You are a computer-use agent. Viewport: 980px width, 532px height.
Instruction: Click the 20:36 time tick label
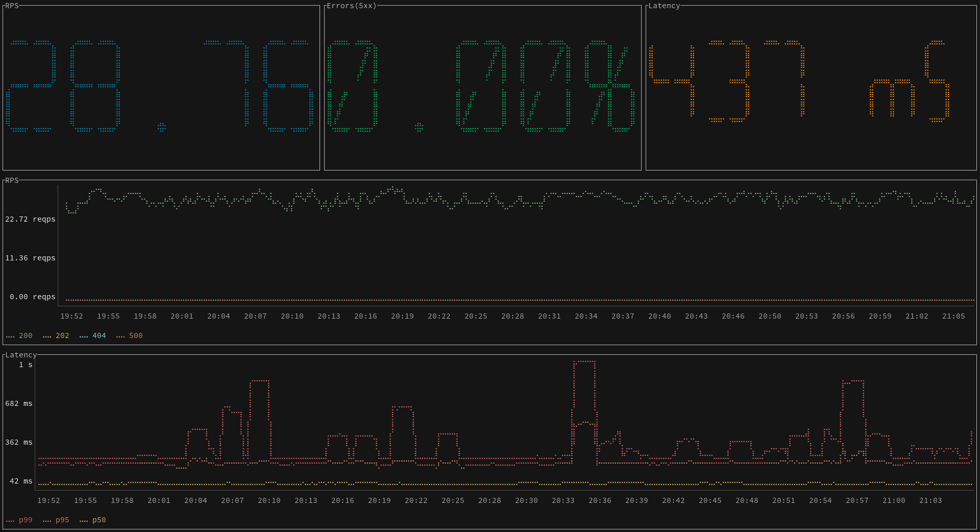(600, 500)
